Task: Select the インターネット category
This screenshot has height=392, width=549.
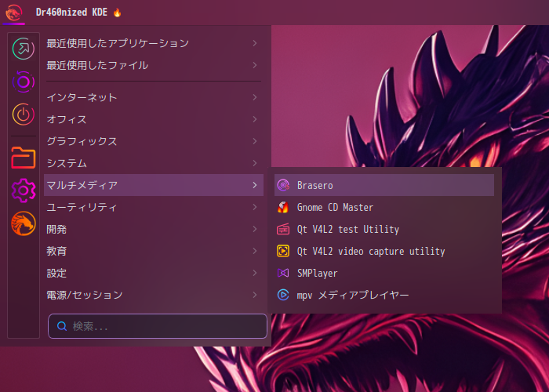Action: (x=154, y=97)
